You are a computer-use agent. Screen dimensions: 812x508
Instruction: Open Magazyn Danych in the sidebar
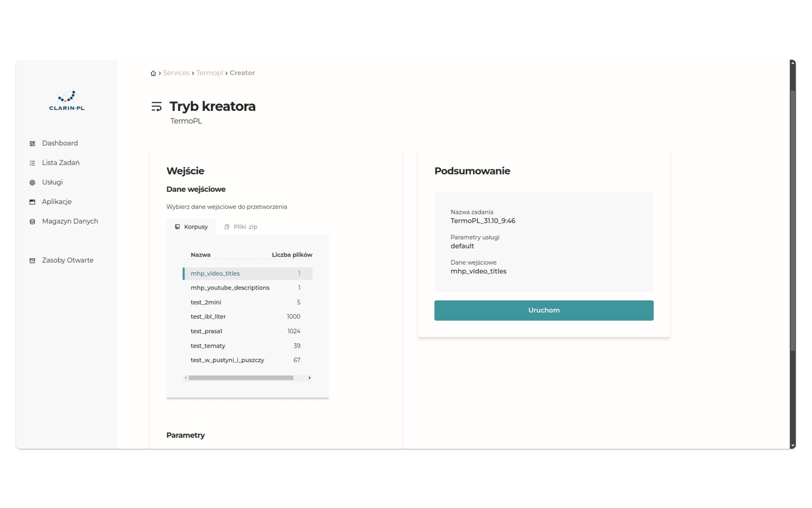[70, 221]
